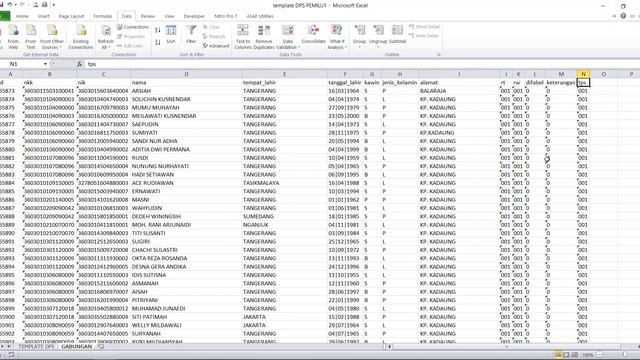The image size is (640, 360).
Task: Open Developer tab
Action: 194,16
